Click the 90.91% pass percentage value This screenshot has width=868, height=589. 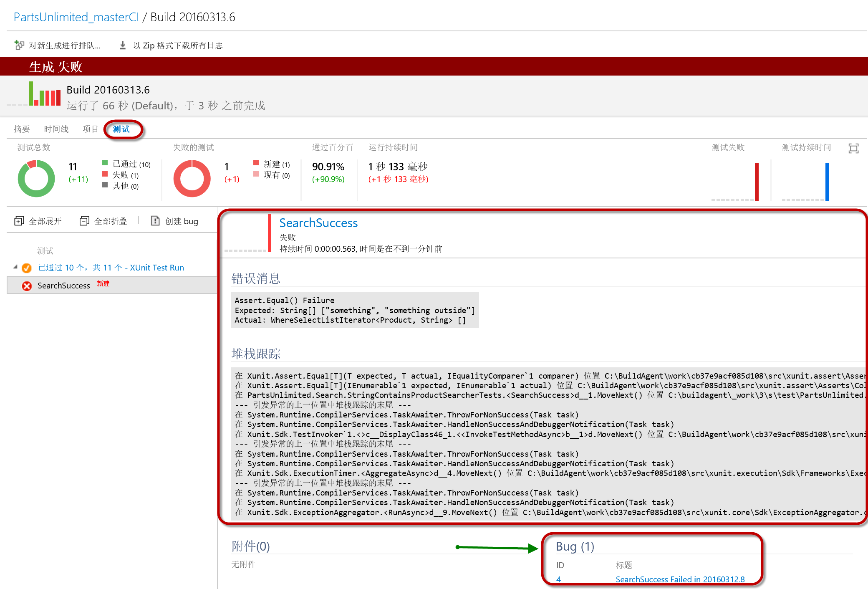(328, 167)
